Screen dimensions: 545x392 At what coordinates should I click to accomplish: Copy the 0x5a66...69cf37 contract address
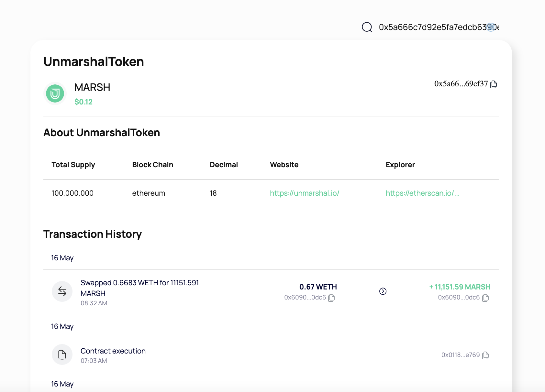click(x=494, y=84)
